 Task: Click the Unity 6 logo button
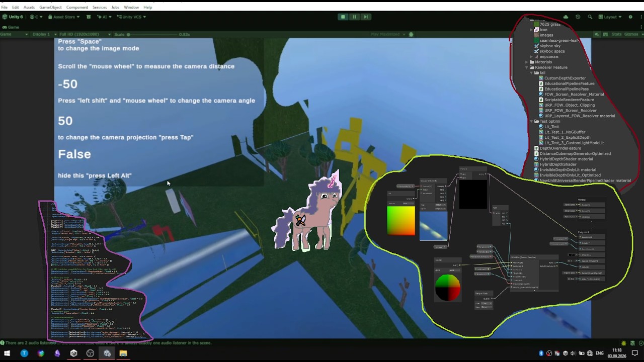(13, 17)
